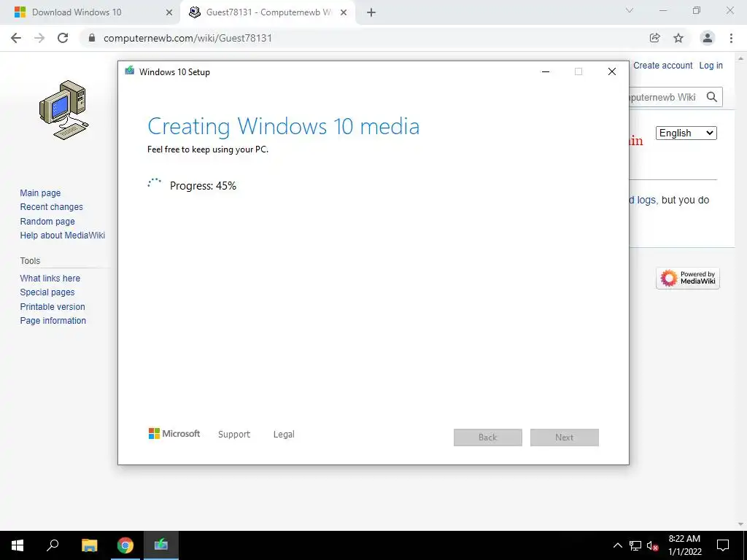Open a new Chrome tab
The width and height of the screenshot is (747, 560).
tap(371, 12)
